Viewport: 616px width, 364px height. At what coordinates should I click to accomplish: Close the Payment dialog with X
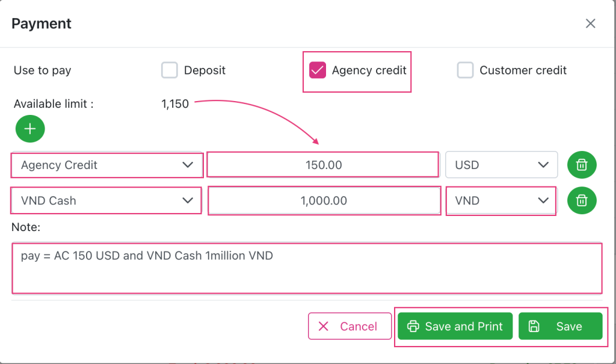coord(590,23)
